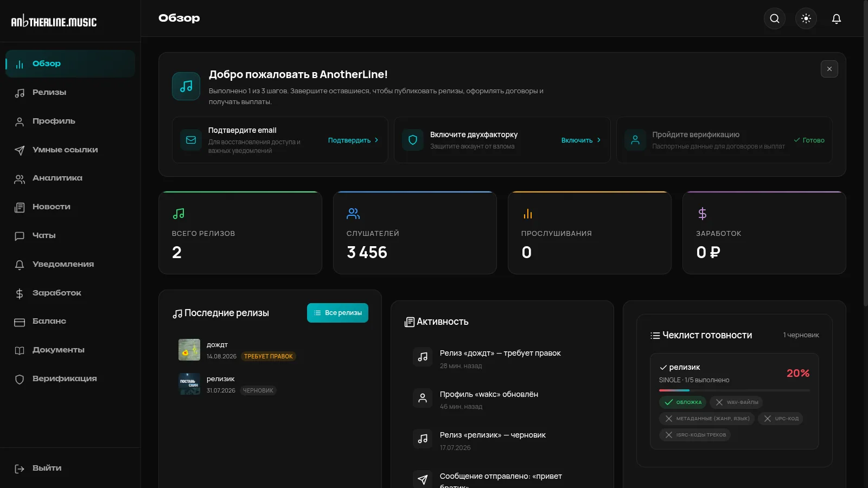Click the 0 ₽ earnings value

[709, 253]
